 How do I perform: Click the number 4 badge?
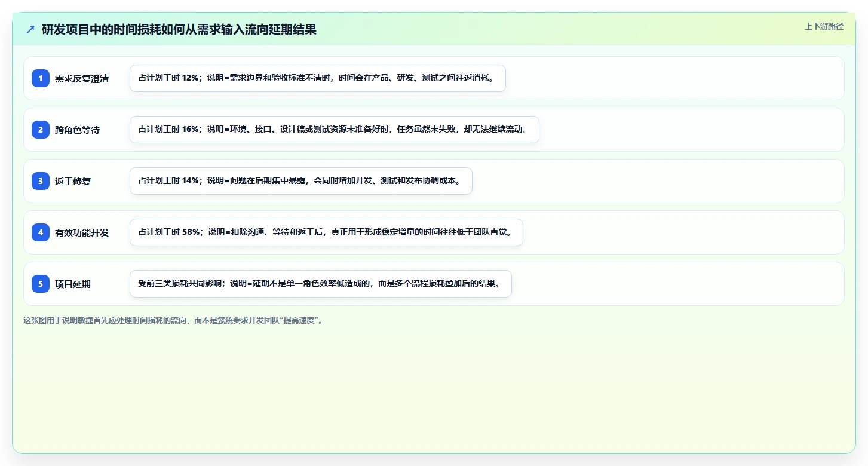click(41, 232)
